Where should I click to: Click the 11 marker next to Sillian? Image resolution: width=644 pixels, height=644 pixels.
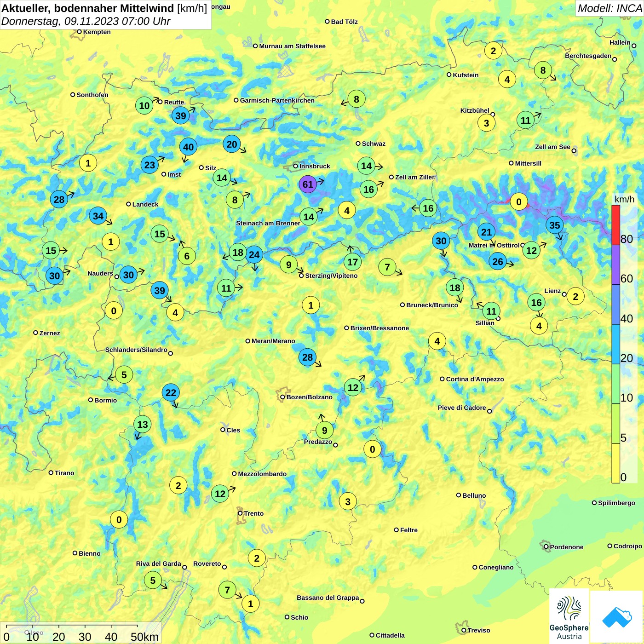[491, 311]
